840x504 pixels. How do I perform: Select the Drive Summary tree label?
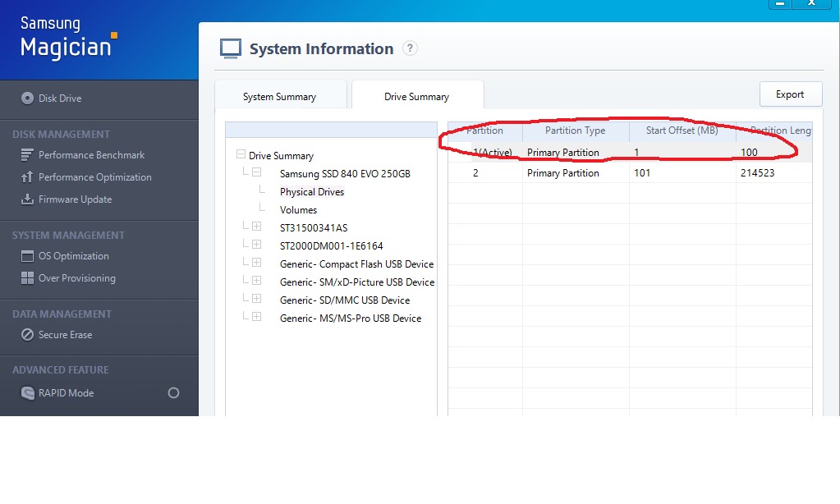tap(282, 156)
